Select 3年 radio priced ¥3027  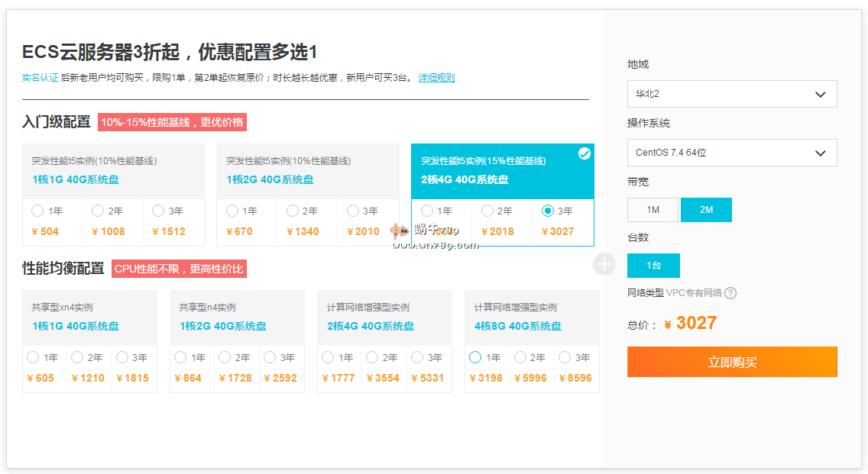pyautogui.click(x=548, y=211)
